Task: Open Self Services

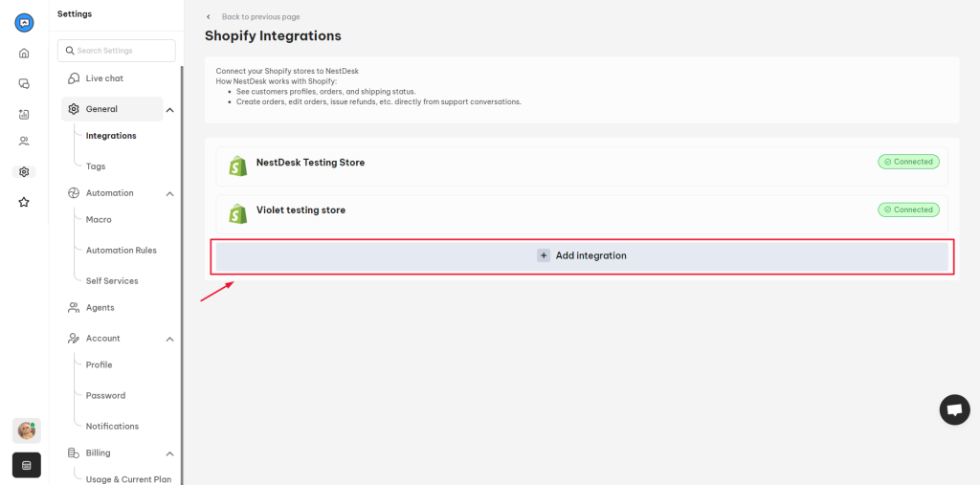Action: [112, 280]
